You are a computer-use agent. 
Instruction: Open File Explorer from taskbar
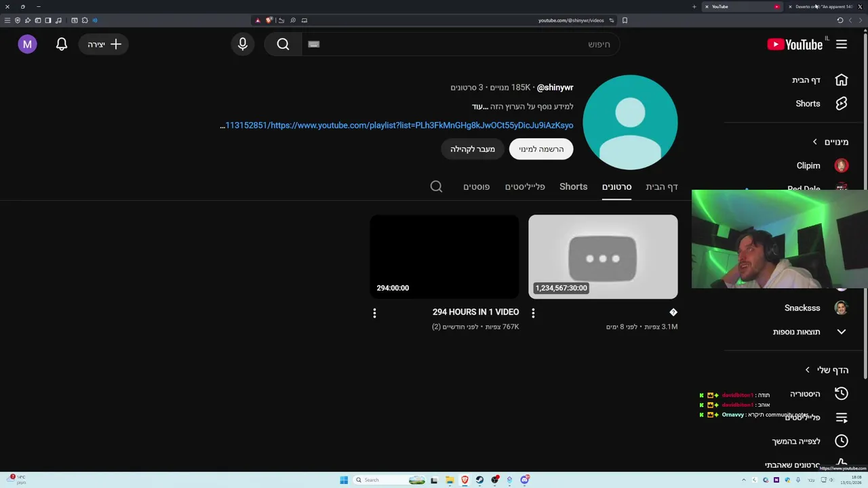click(450, 480)
